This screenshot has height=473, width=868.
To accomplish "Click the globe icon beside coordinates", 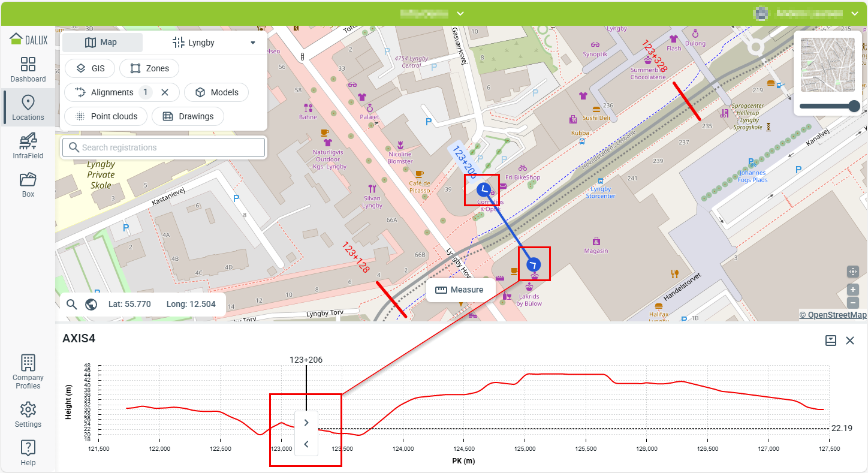I will point(91,305).
